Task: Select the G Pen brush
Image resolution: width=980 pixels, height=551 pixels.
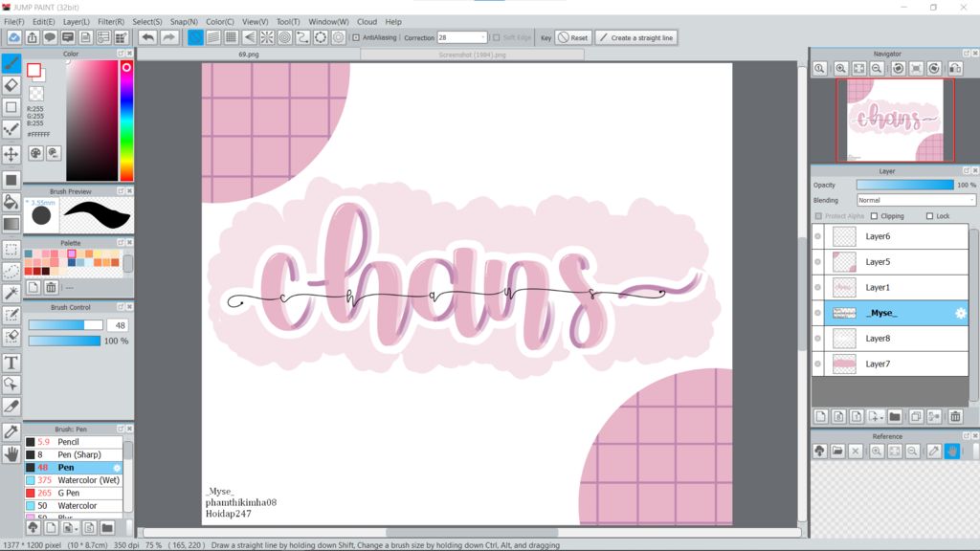Action: click(74, 493)
